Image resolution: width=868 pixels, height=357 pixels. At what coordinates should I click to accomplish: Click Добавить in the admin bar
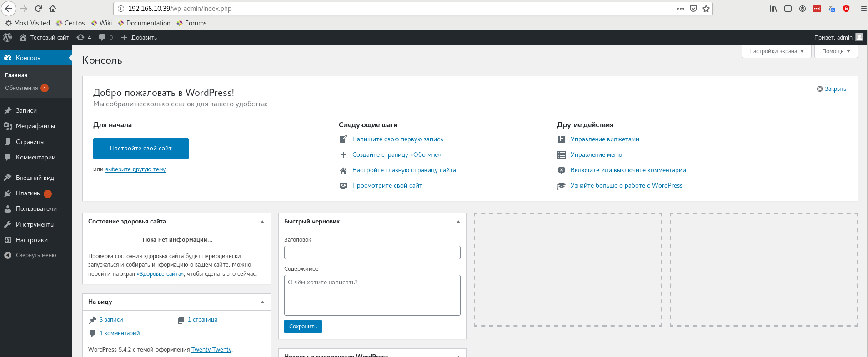click(139, 37)
